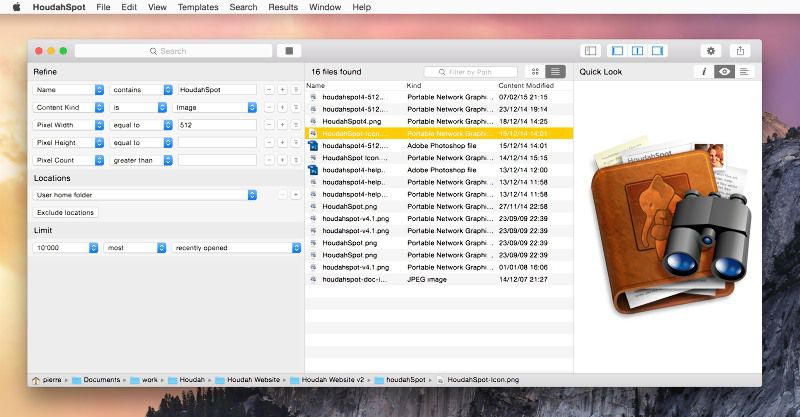
Task: Toggle the left pane visibility
Action: pyautogui.click(x=616, y=51)
